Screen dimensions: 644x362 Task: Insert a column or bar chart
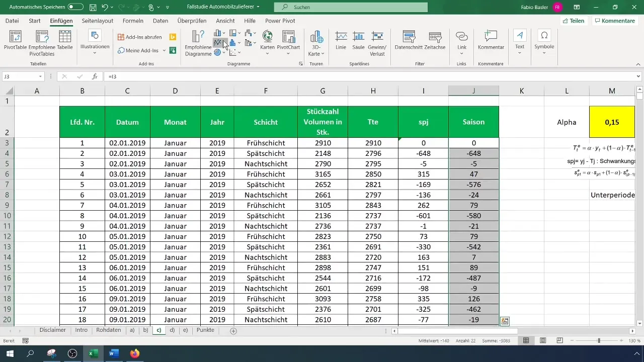tap(220, 33)
